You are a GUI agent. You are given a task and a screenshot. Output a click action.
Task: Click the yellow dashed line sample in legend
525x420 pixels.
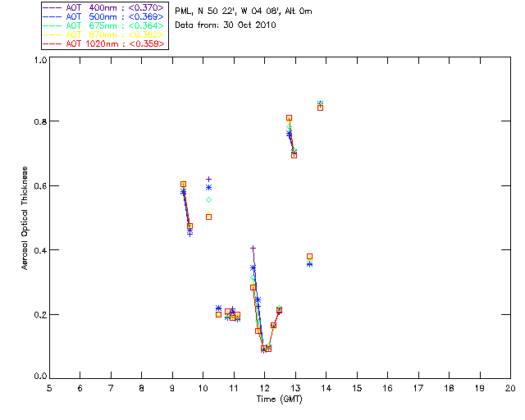pos(52,34)
